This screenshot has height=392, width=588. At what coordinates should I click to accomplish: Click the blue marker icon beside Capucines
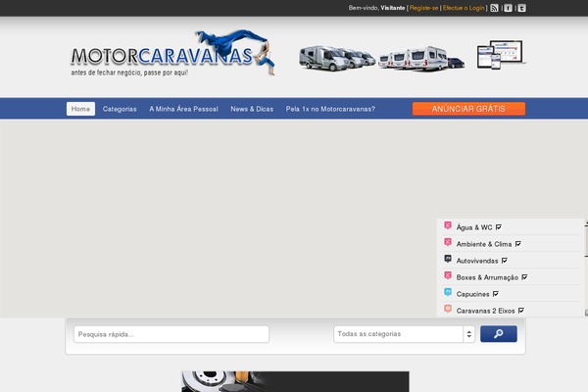tap(448, 292)
